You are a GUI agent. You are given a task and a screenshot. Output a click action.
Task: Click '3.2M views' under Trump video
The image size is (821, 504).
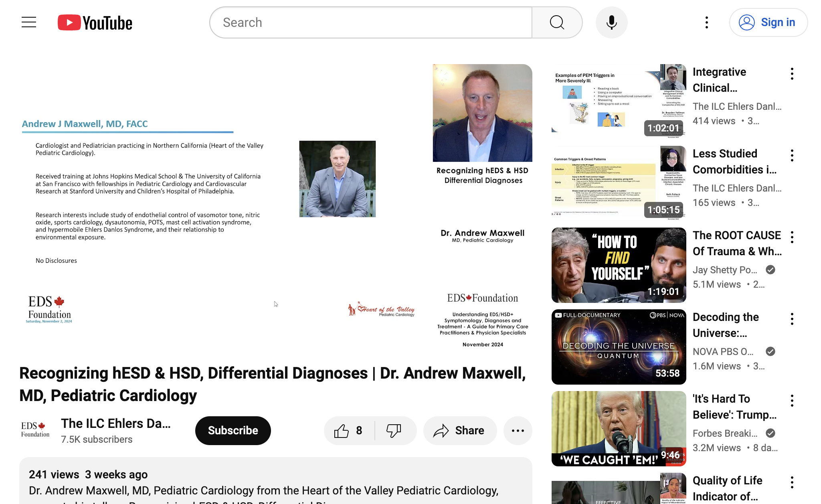point(717,448)
